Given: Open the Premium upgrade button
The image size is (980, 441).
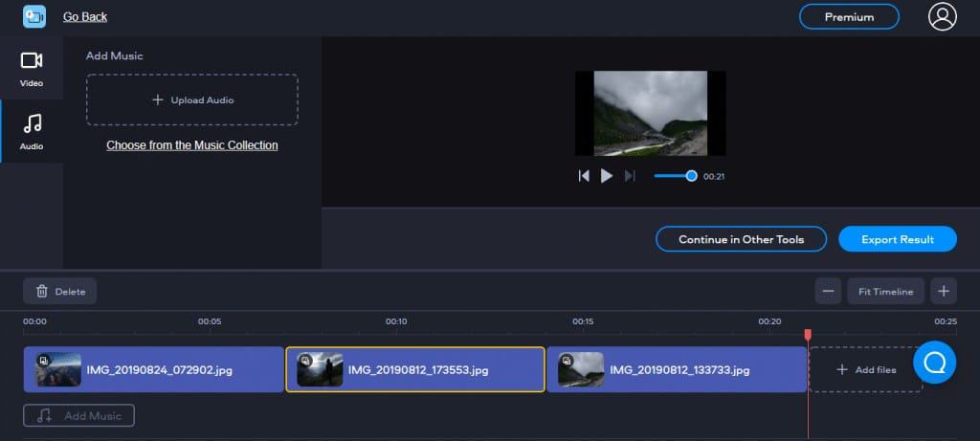Looking at the screenshot, I should point(849,17).
